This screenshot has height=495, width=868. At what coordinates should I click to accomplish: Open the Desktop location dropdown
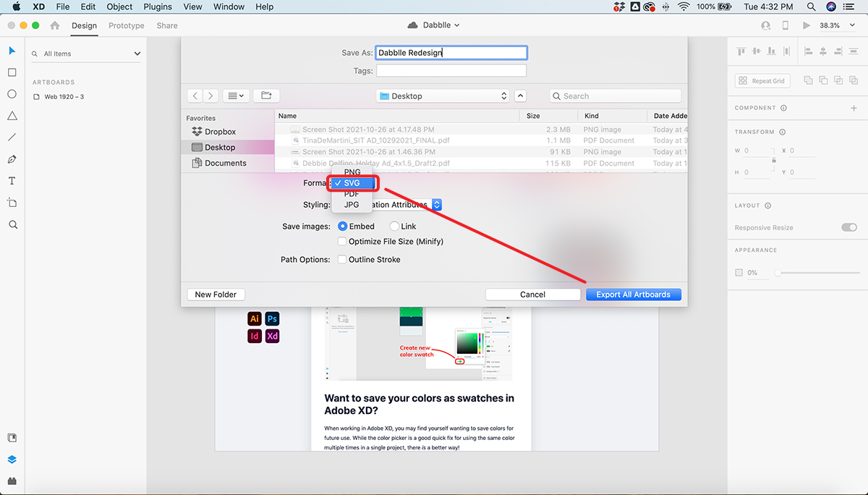coord(443,96)
